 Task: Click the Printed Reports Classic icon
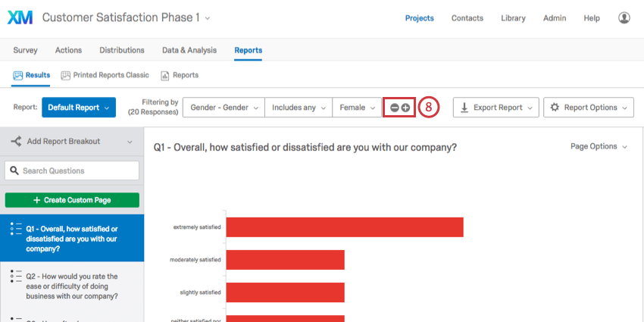pyautogui.click(x=66, y=75)
